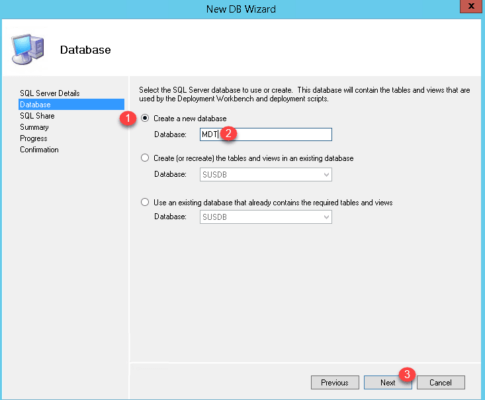Click the computer icon beside Database heading
Screen dimensions: 485x400
pyautogui.click(x=28, y=49)
